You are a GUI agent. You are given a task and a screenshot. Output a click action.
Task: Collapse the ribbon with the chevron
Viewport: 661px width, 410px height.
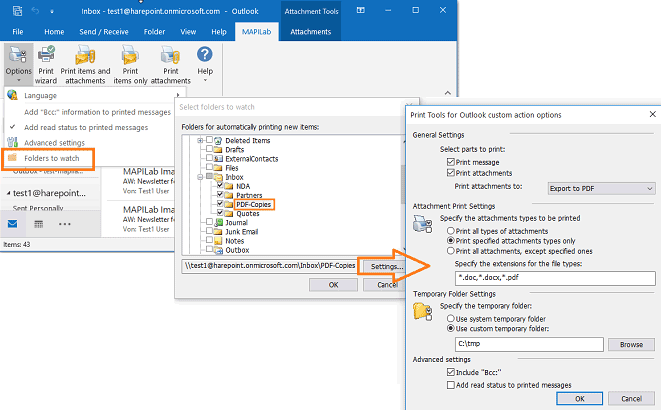coord(448,93)
